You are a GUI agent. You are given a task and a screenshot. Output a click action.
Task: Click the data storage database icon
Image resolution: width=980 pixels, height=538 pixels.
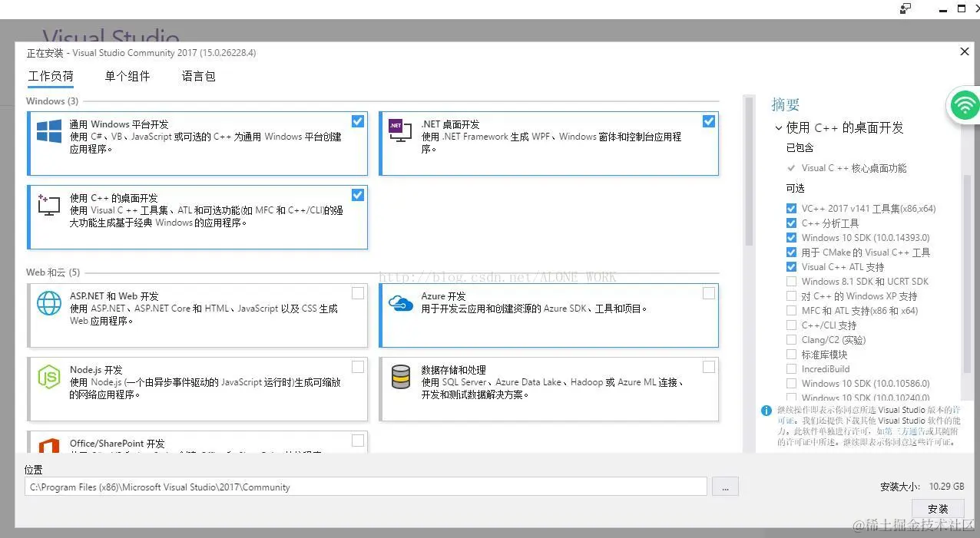point(401,377)
